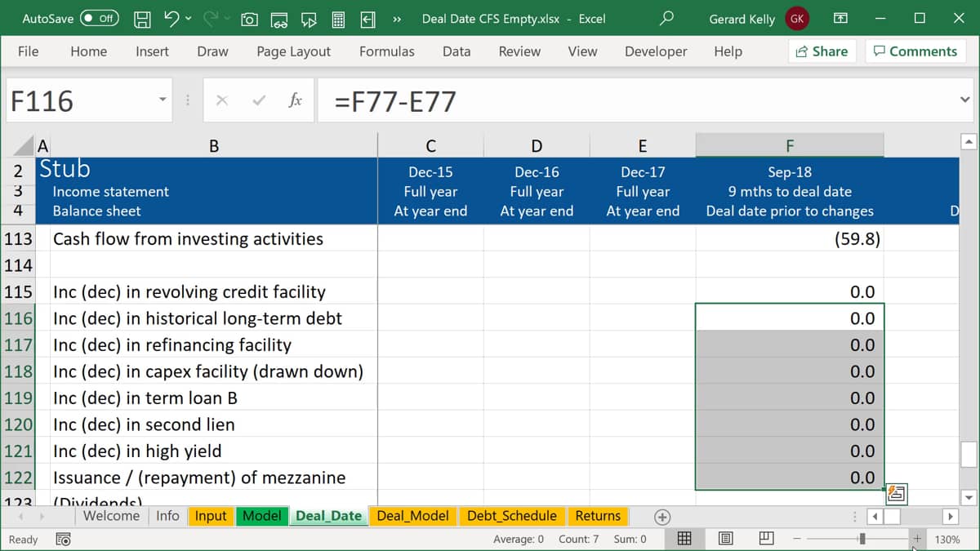
Task: Click into the formula bar showing =F77-E77
Action: click(x=635, y=100)
